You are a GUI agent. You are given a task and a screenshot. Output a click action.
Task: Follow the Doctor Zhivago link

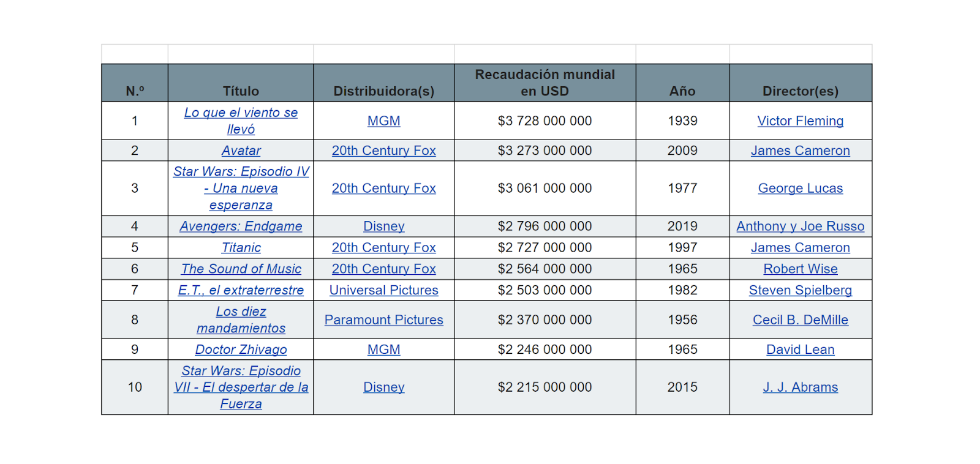[241, 350]
